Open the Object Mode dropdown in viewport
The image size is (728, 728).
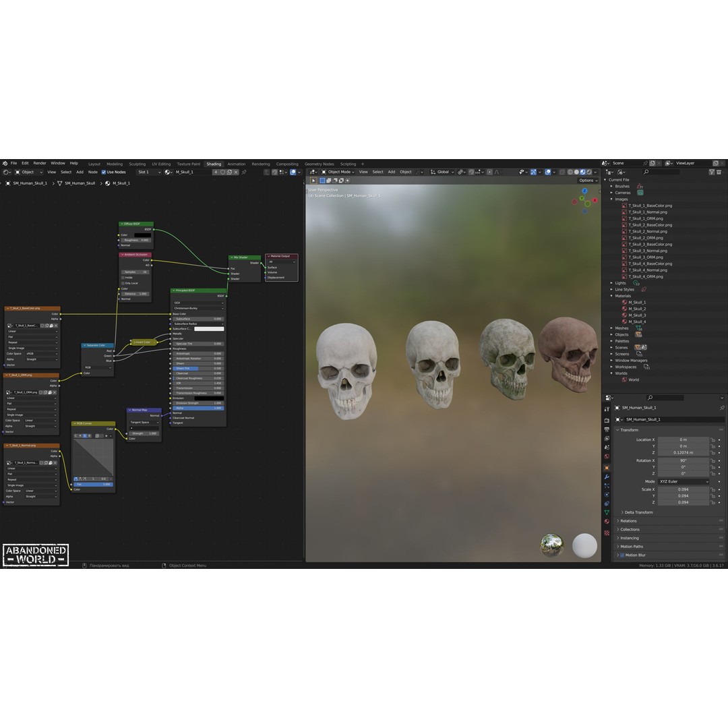click(x=338, y=173)
